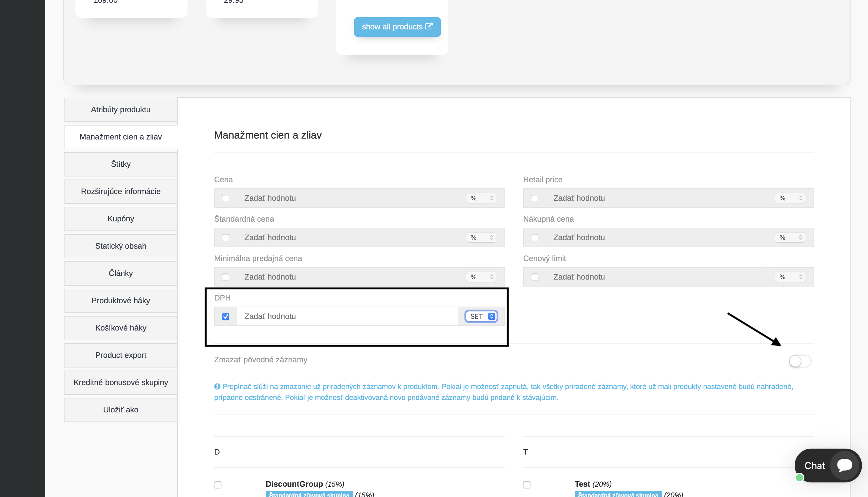Tick the Štandardná cena checkbox
The image size is (868, 497).
tap(225, 237)
